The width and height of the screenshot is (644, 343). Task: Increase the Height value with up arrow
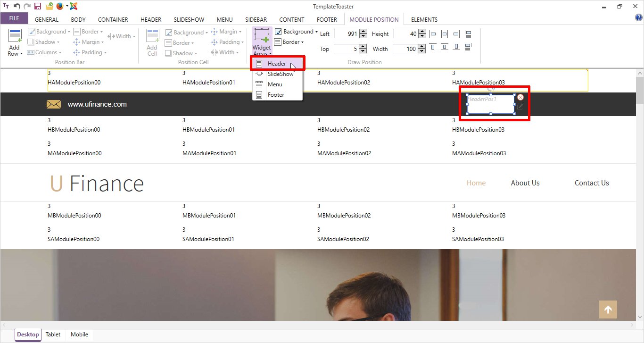tap(422, 32)
